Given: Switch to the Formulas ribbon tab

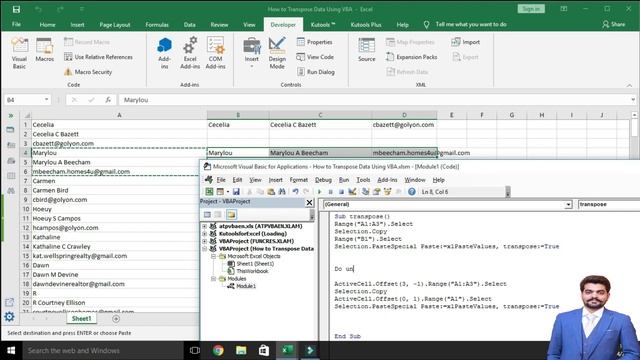Looking at the screenshot, I should click(157, 24).
